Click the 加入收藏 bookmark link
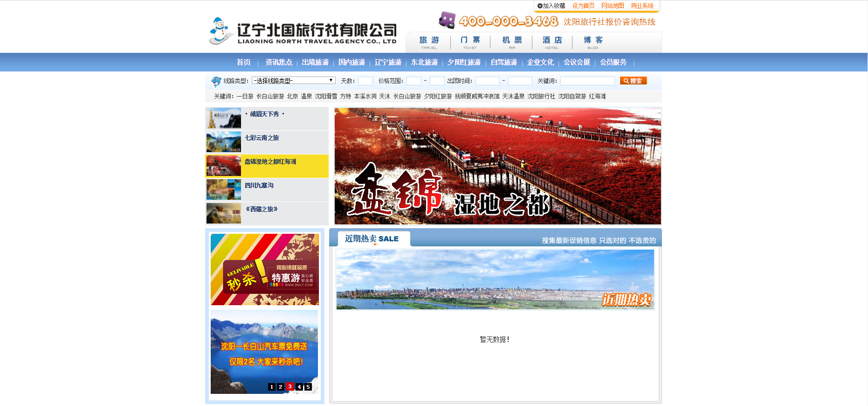This screenshot has width=868, height=406. pos(551,6)
